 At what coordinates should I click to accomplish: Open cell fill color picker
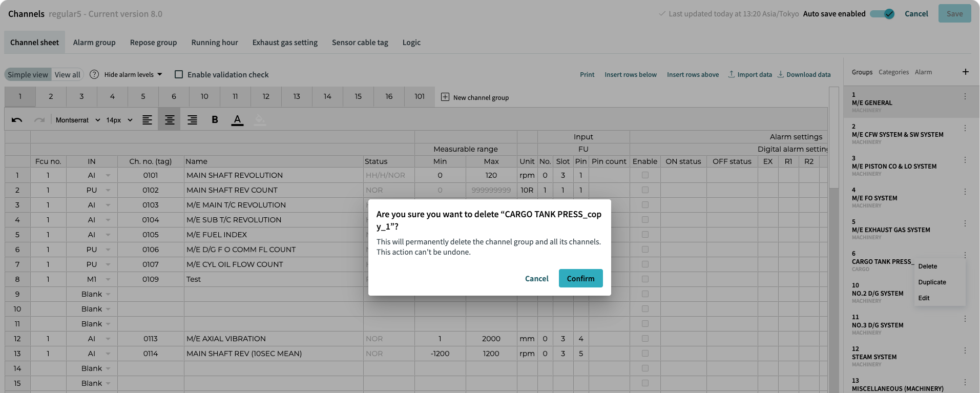click(260, 120)
